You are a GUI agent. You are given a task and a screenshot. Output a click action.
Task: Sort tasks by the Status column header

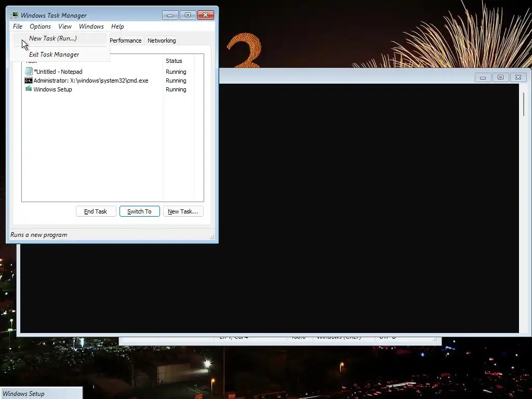click(179, 61)
